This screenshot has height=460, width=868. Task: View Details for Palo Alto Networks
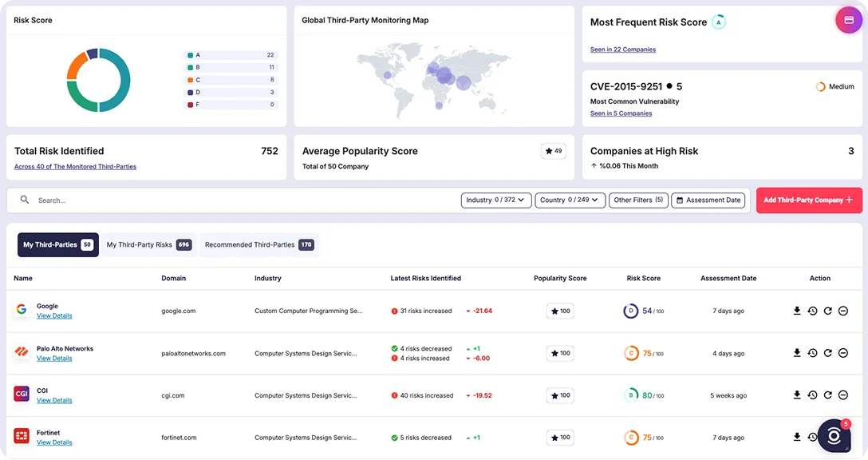54,359
